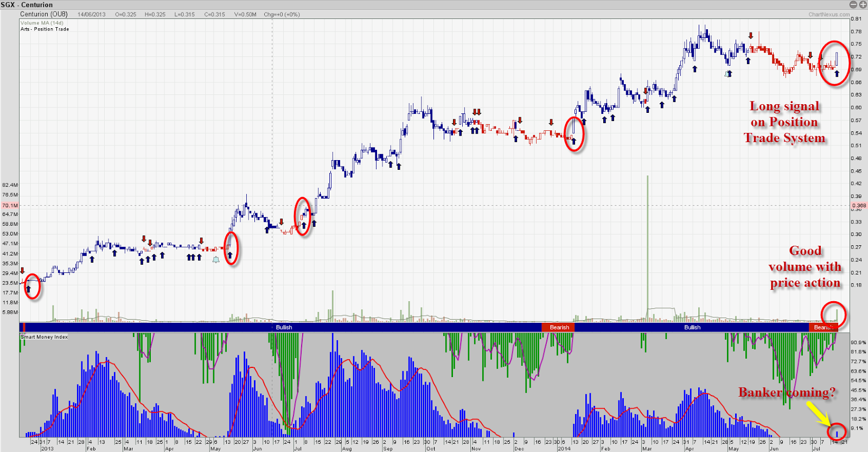The width and height of the screenshot is (868, 452).
Task: Click the high price 'H=0.325'
Action: [155, 15]
